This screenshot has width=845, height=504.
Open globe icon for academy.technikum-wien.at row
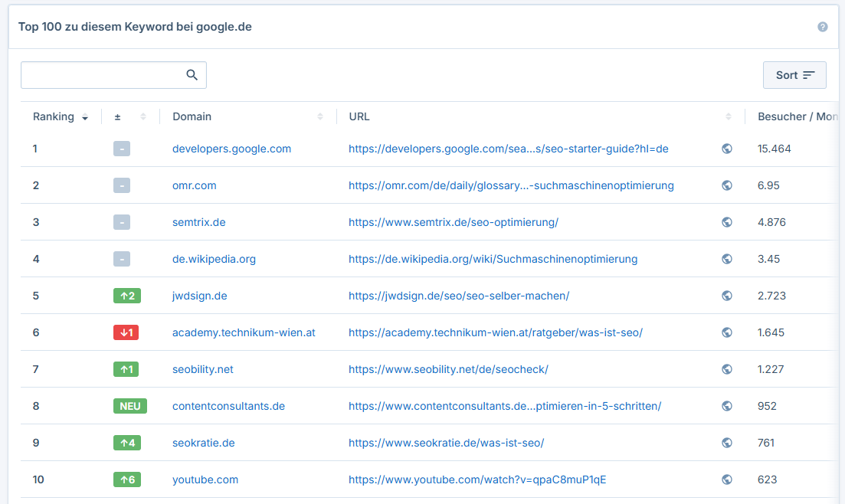pos(727,332)
